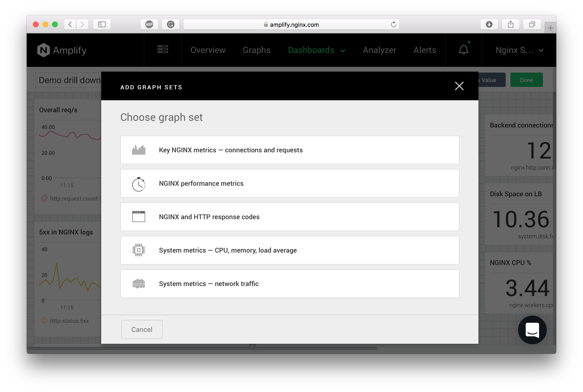Toggle the browser sidebar panel

[102, 24]
